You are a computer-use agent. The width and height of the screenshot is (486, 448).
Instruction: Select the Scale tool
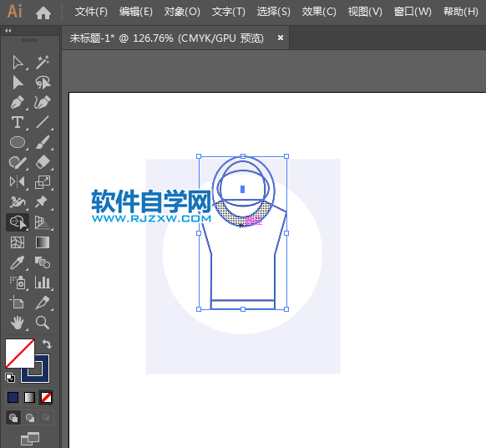[43, 182]
